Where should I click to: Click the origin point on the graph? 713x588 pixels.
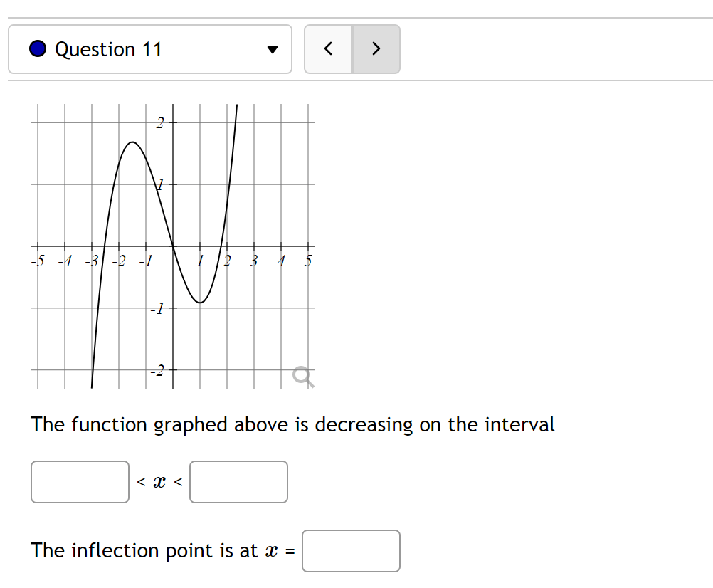point(173,246)
